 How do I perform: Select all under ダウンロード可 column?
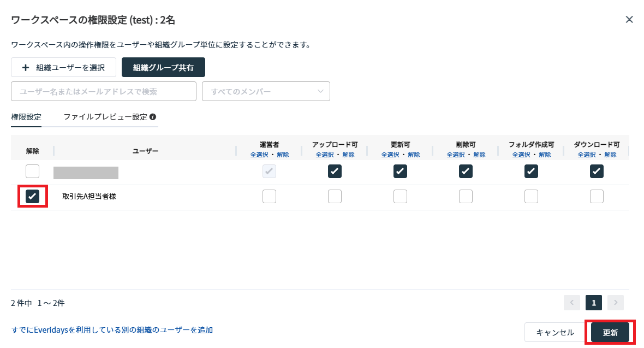pyautogui.click(x=587, y=155)
